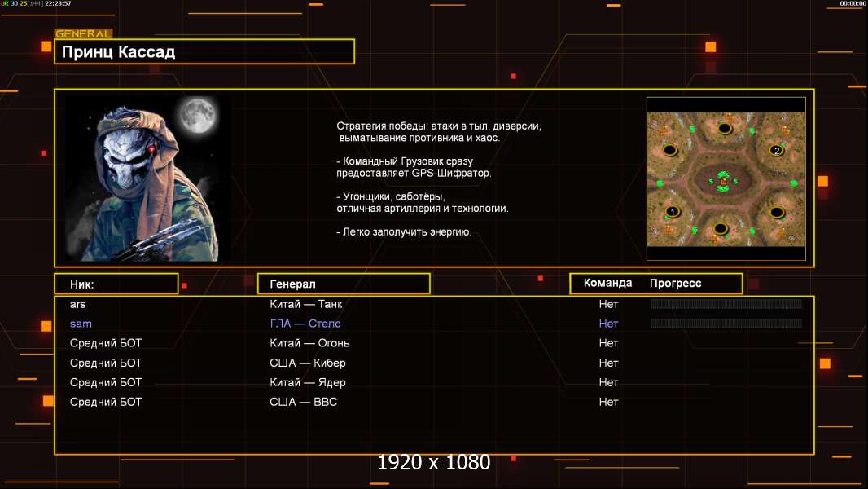Click the central supply area on map preview
This screenshot has height=489, width=868.
coord(723,181)
